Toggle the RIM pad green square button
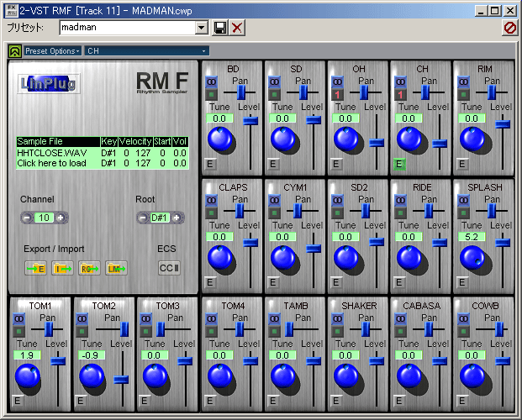Viewport: 522px width, 420px height. point(463,95)
